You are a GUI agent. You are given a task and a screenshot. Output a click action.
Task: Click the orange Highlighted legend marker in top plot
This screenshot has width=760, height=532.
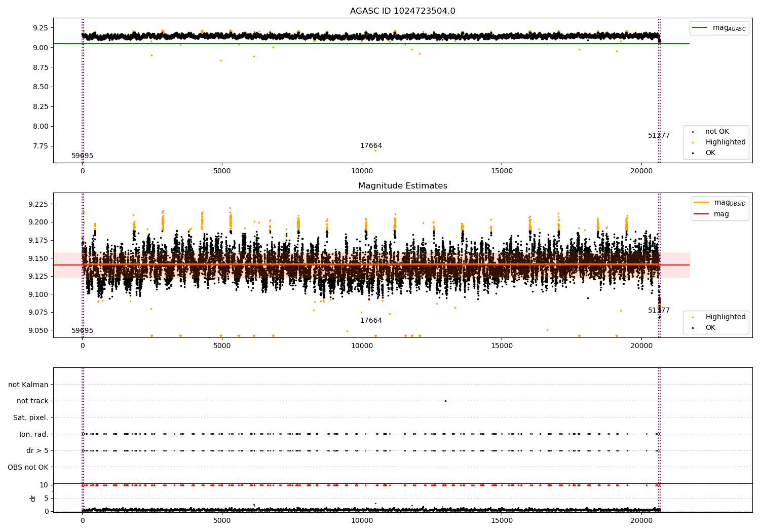[693, 142]
